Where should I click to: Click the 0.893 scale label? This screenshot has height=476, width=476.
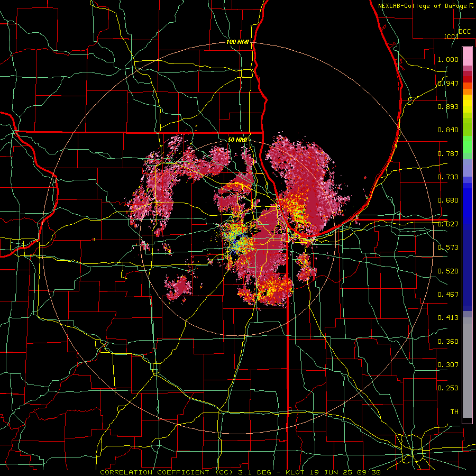[x=448, y=106]
